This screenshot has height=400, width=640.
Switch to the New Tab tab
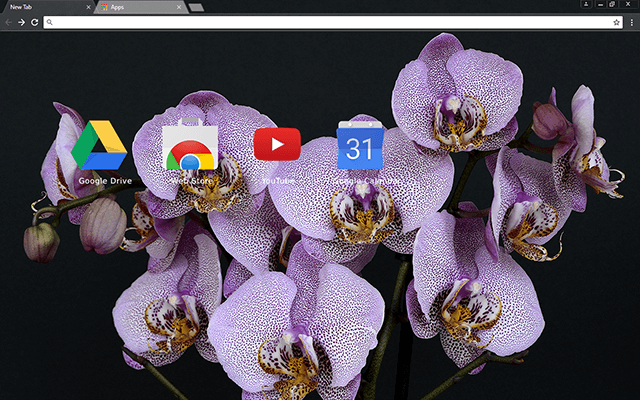48,7
